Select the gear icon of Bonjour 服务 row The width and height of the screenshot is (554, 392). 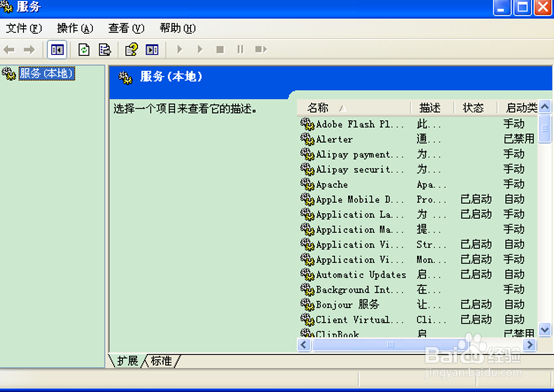click(307, 304)
